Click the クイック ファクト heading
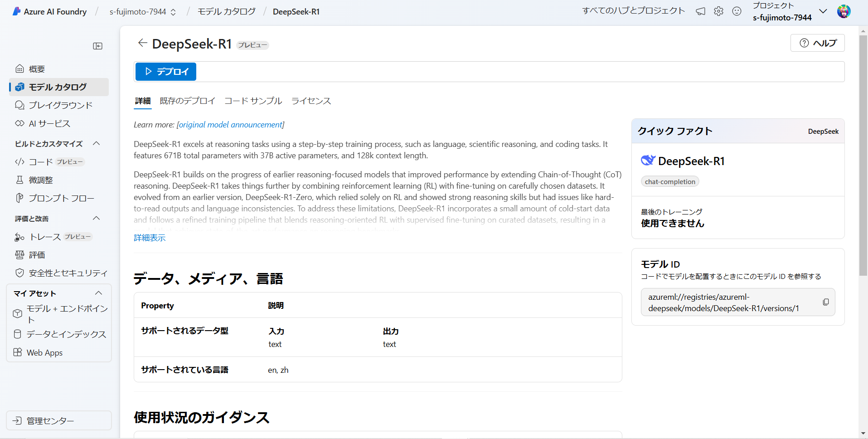 (675, 131)
